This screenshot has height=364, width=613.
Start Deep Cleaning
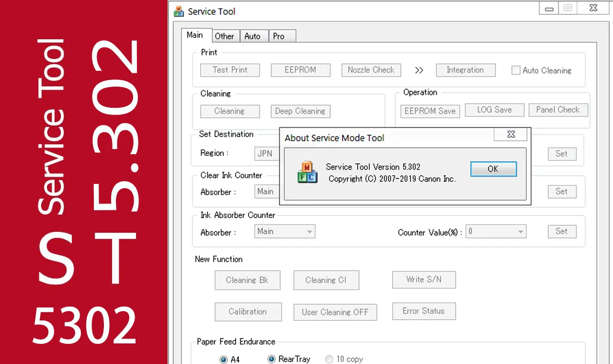pos(300,111)
